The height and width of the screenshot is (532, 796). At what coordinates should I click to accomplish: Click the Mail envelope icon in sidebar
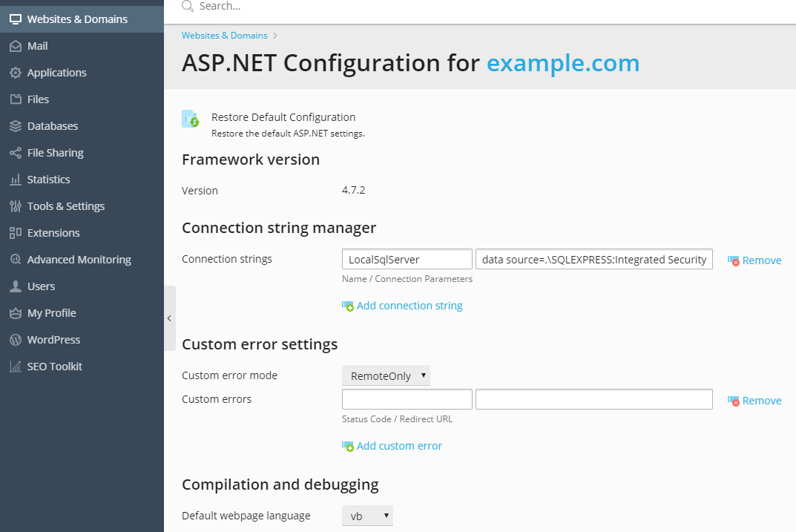pyautogui.click(x=16, y=46)
